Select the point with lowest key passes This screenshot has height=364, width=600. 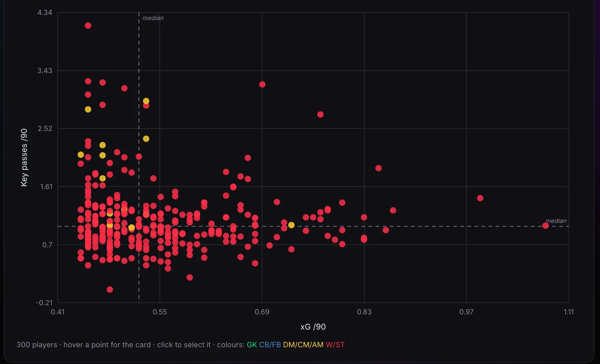[x=110, y=289]
